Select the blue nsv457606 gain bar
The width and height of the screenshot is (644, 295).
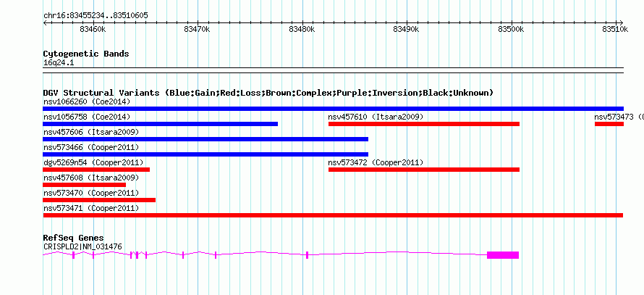[206, 139]
